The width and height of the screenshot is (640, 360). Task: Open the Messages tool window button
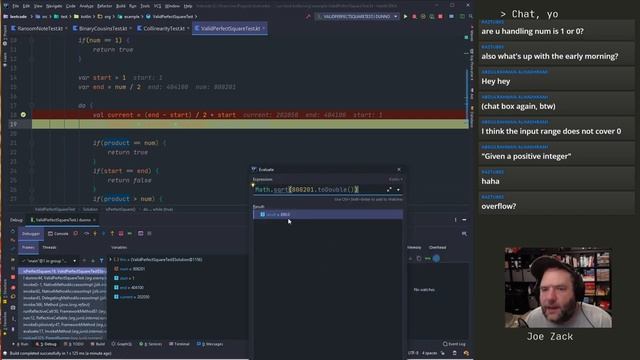210,344
